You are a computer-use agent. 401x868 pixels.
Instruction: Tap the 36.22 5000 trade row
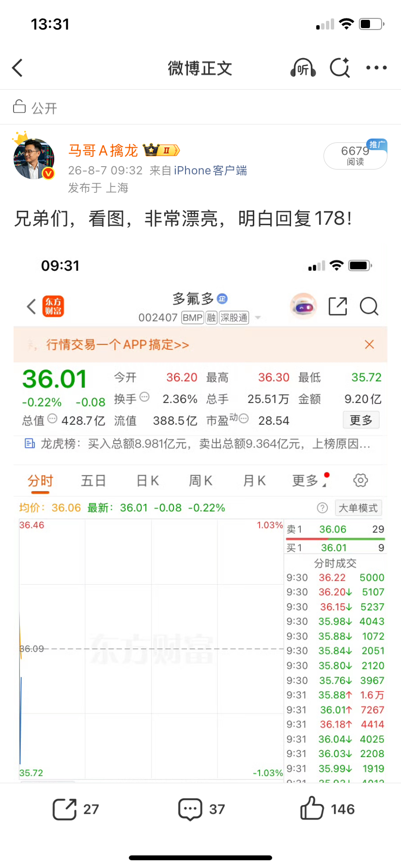point(335,577)
